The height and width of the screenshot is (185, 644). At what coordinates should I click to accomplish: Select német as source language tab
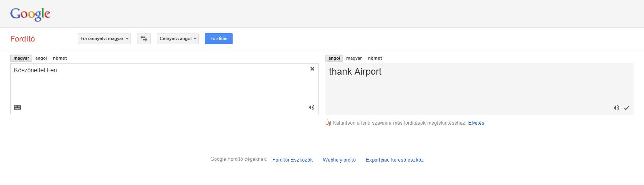pos(60,58)
